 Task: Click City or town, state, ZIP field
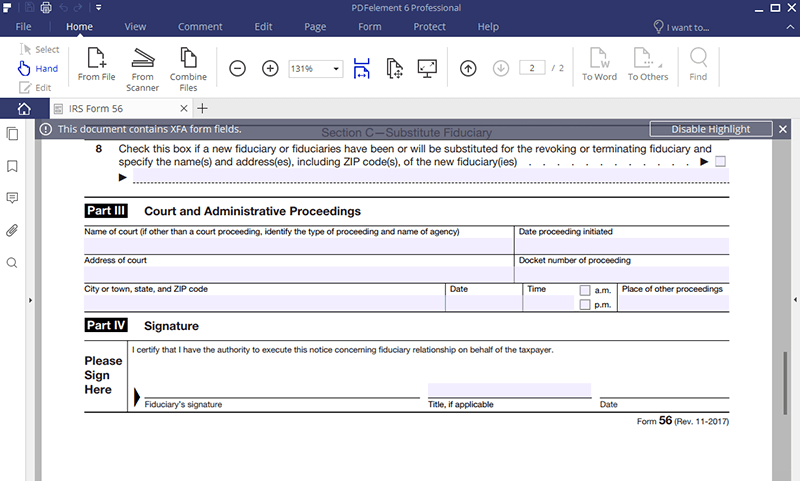264,303
